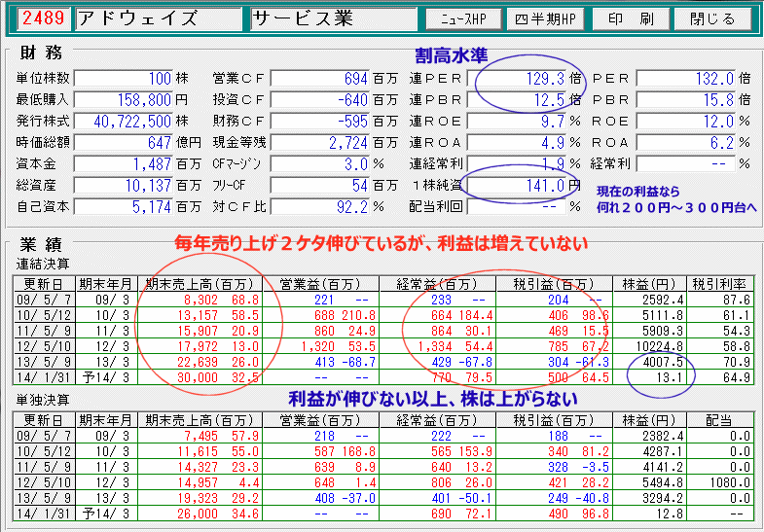
Task: Click the 時価総額 value 647
Action: point(124,143)
